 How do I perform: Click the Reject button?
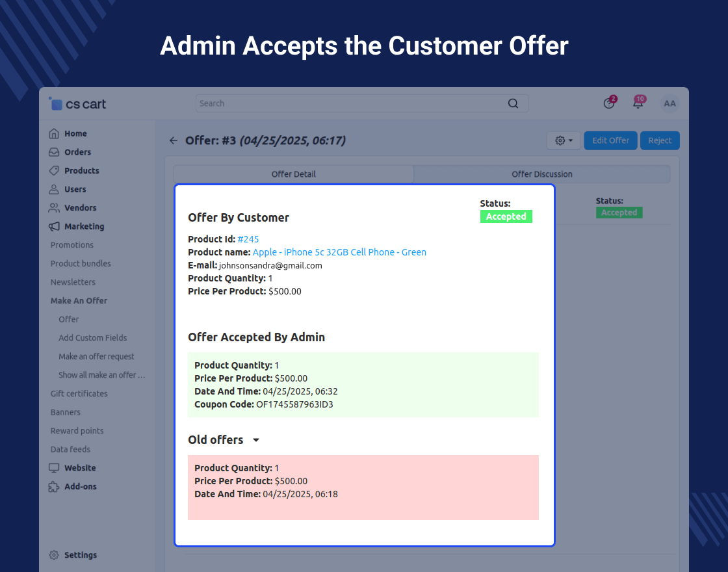(x=660, y=140)
